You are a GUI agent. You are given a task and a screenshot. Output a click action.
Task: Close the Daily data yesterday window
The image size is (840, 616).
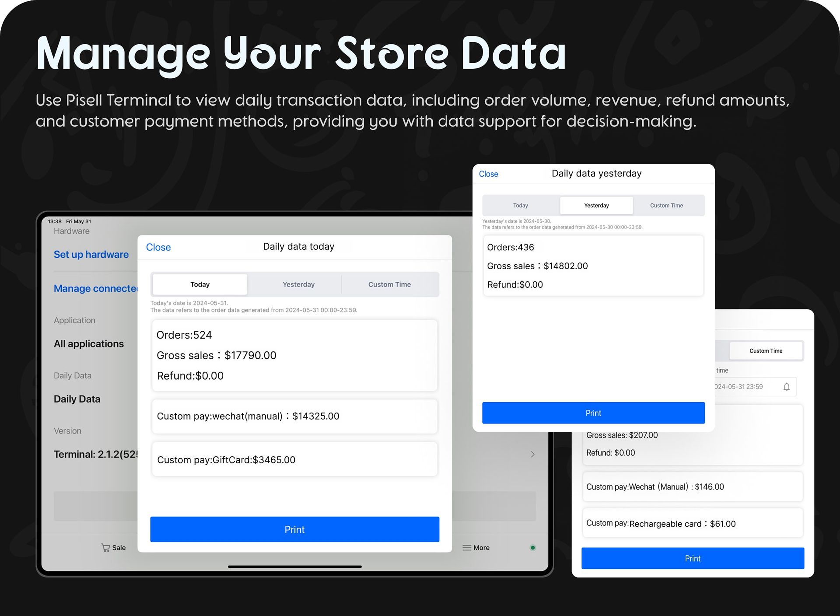pos(488,174)
